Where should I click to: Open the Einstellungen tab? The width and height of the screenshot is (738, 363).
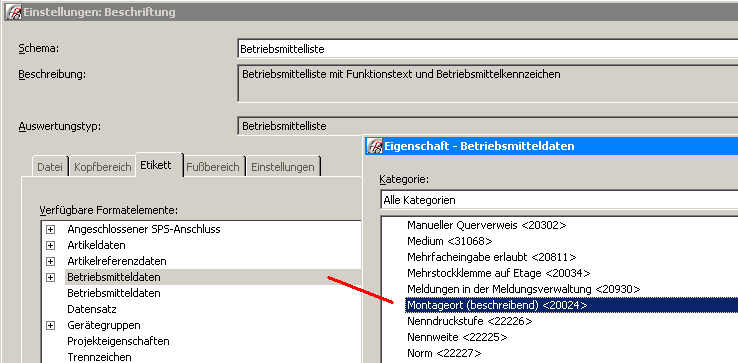click(283, 167)
